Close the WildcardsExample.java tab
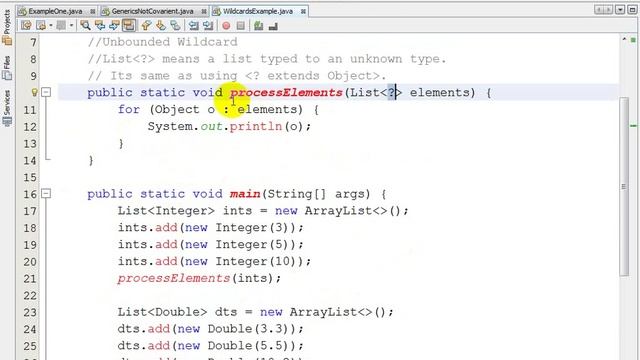640x360 pixels. coord(303,11)
